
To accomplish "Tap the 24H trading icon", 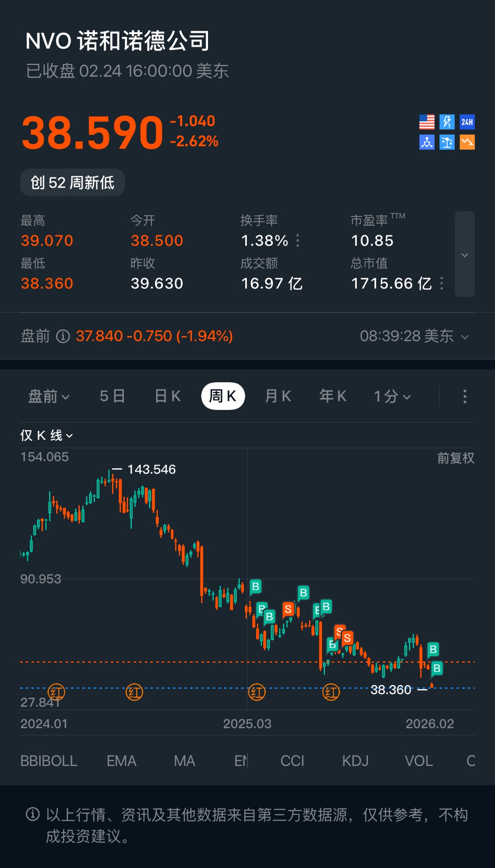I will coord(467,122).
